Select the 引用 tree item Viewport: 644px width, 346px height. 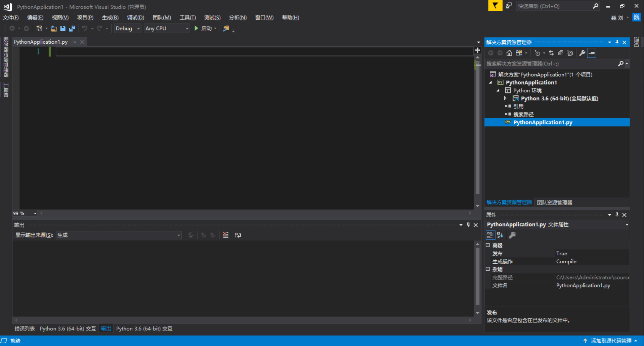[x=518, y=106]
